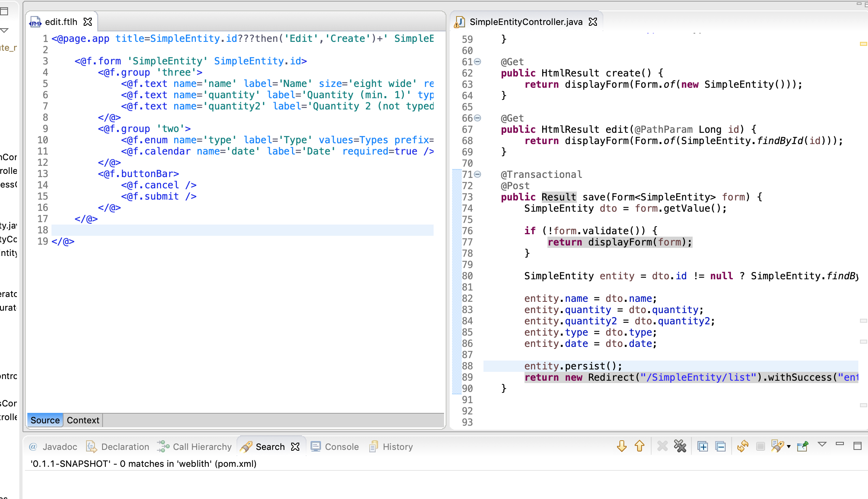Collapse the create() method at line 61
The image size is (868, 499).
click(x=477, y=62)
